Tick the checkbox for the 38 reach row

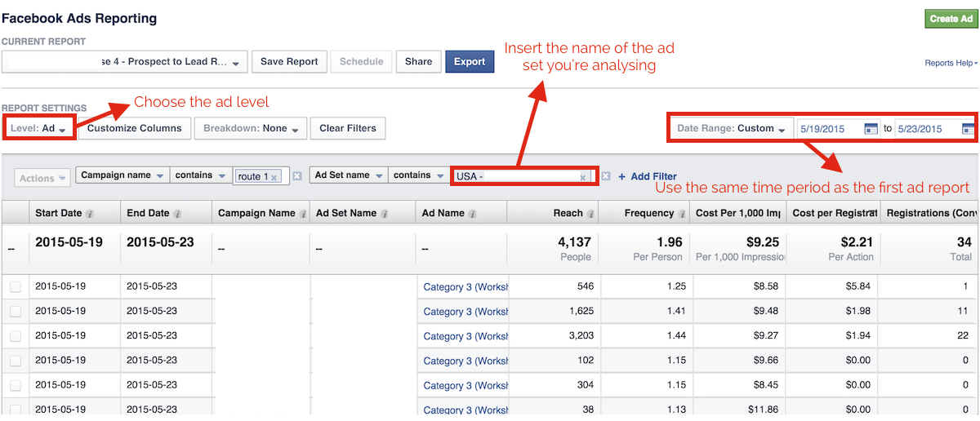point(15,410)
